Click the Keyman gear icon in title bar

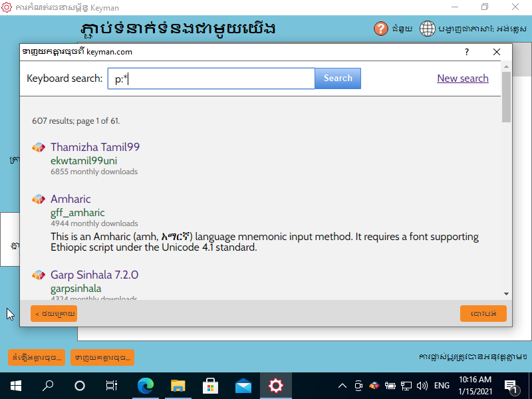pos(7,7)
